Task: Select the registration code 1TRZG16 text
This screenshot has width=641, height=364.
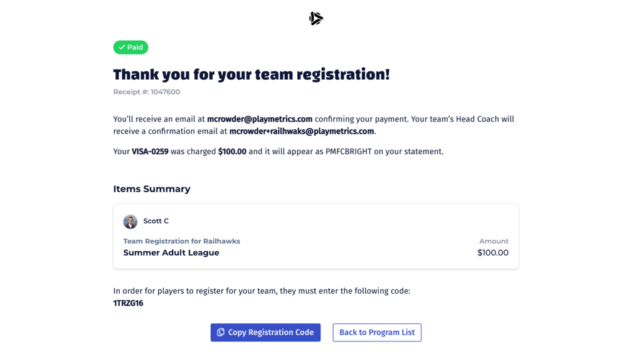Action: pos(129,303)
